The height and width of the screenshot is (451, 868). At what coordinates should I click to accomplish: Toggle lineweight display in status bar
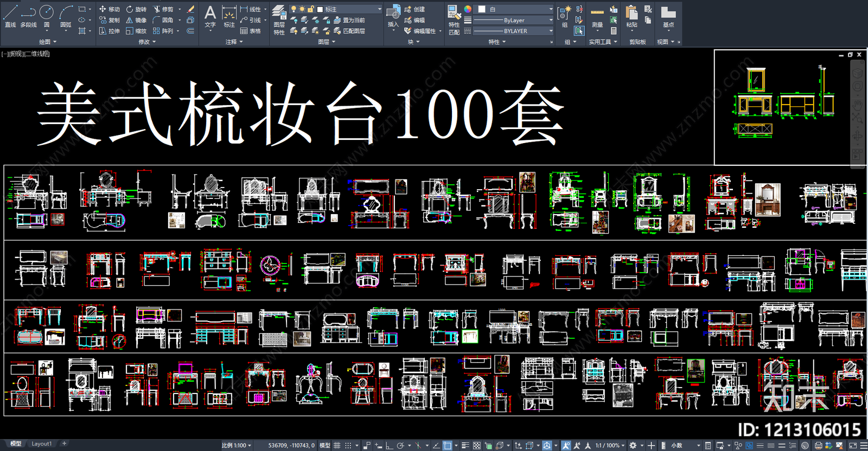point(465,446)
